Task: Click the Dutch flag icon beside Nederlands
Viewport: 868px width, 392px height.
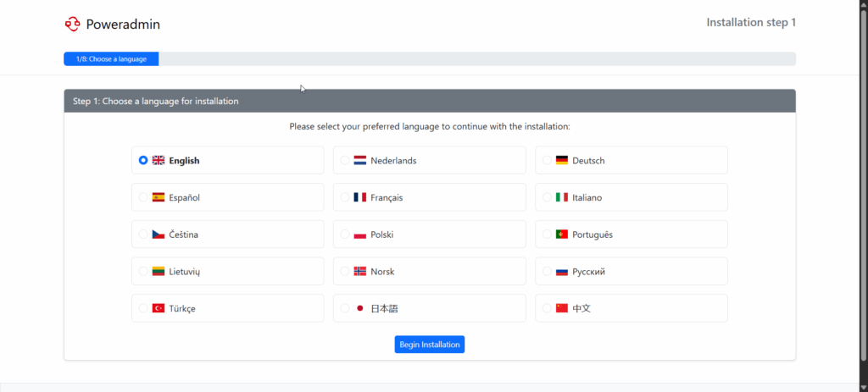Action: click(x=359, y=160)
